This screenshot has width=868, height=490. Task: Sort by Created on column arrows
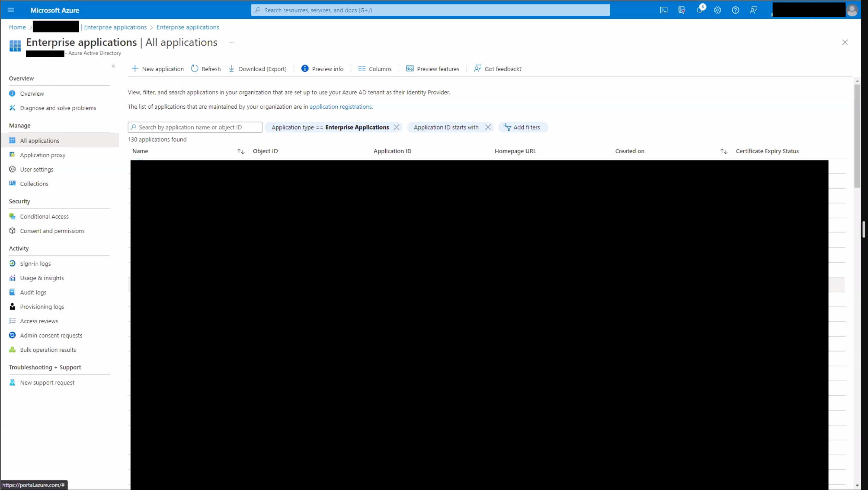click(x=723, y=151)
